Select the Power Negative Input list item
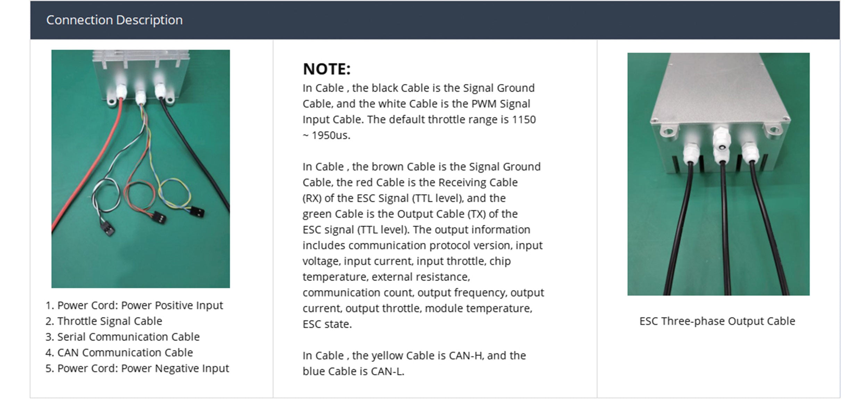 137,368
